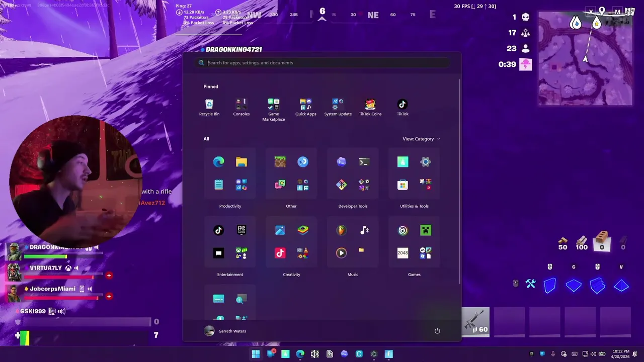Viewport: 644px width, 362px height.
Task: Open Microsoft Store in Utilities & Tools
Action: [x=403, y=185]
